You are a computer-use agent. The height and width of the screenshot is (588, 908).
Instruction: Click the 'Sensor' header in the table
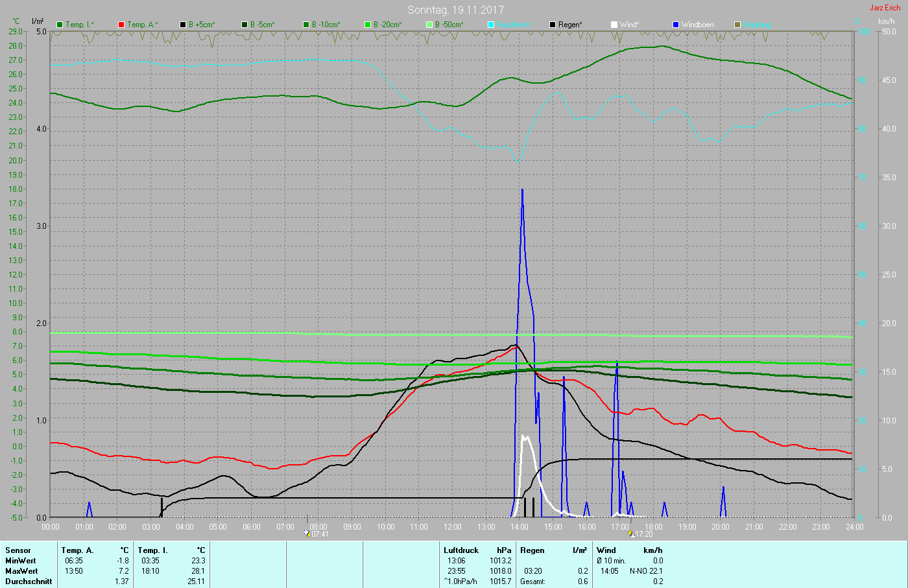tap(18, 550)
